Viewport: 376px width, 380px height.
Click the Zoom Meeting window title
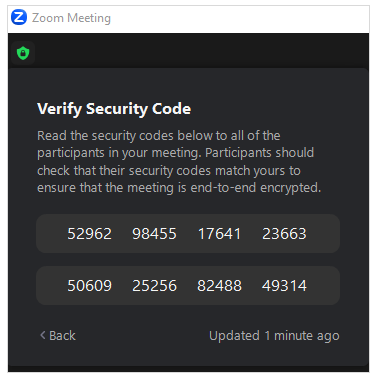[71, 18]
